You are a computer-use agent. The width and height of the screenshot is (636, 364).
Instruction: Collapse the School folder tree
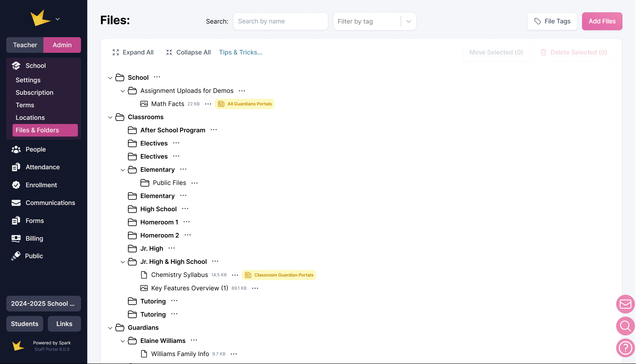pos(110,78)
